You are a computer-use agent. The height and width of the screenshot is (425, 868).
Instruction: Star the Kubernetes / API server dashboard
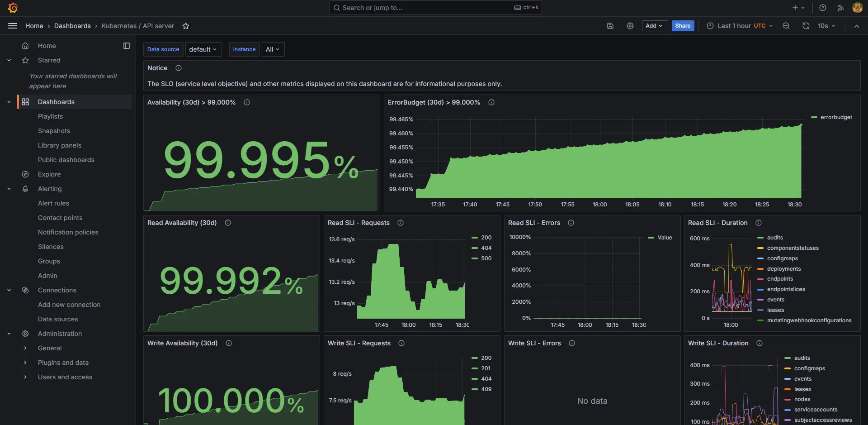pyautogui.click(x=186, y=26)
